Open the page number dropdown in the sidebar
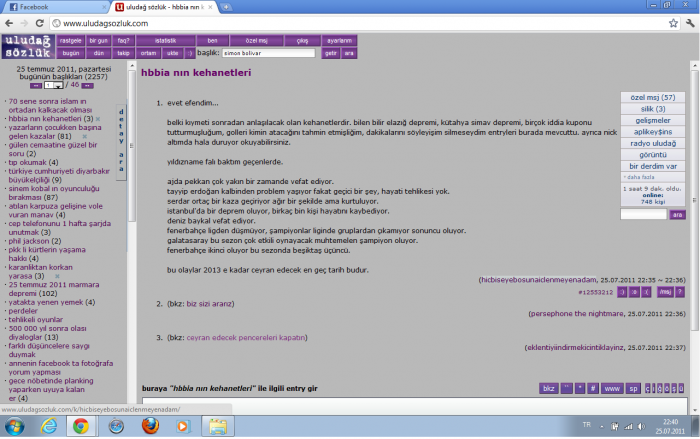This screenshot has width=700, height=439. click(x=58, y=85)
